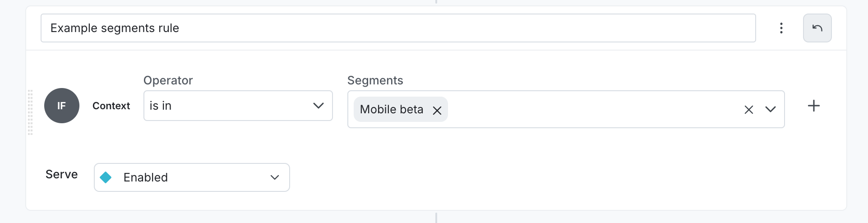This screenshot has height=223, width=868.
Task: Edit the 'Example segments rule' name field
Action: (397, 28)
